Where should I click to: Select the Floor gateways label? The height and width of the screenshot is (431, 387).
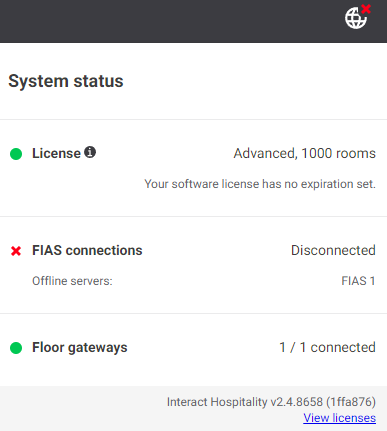(x=80, y=348)
